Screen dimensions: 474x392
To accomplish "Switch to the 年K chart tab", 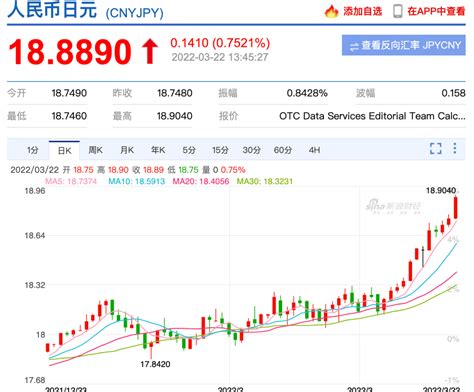I will (158, 150).
